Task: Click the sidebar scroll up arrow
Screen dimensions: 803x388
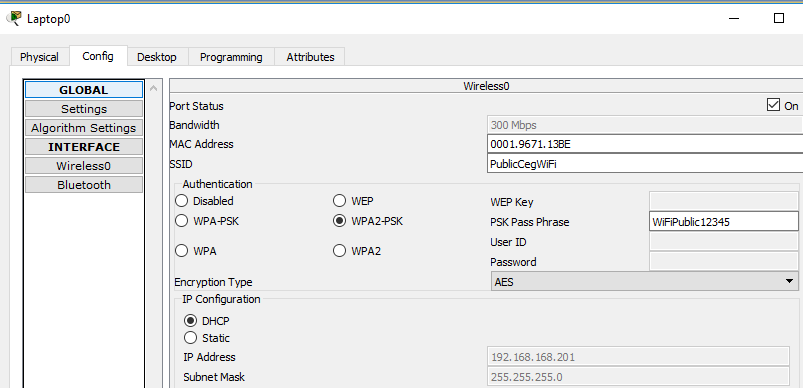Action: tap(153, 89)
